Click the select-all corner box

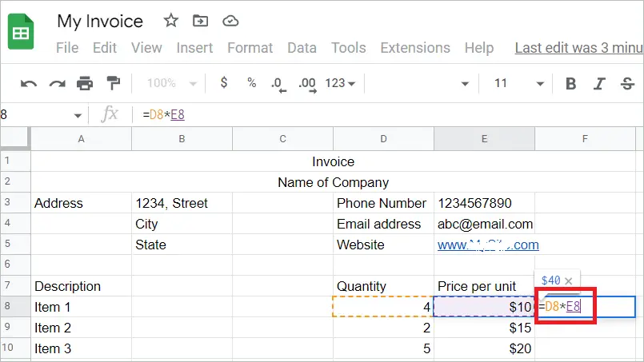pyautogui.click(x=15, y=138)
